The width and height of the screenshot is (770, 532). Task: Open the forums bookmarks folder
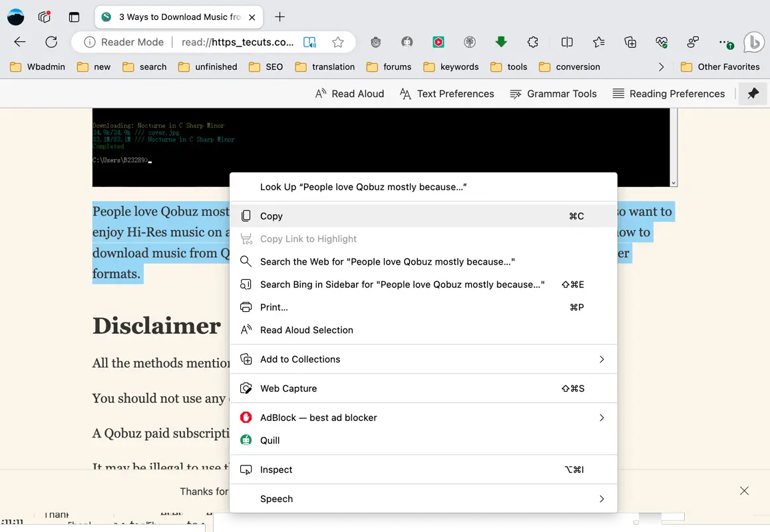click(x=389, y=66)
